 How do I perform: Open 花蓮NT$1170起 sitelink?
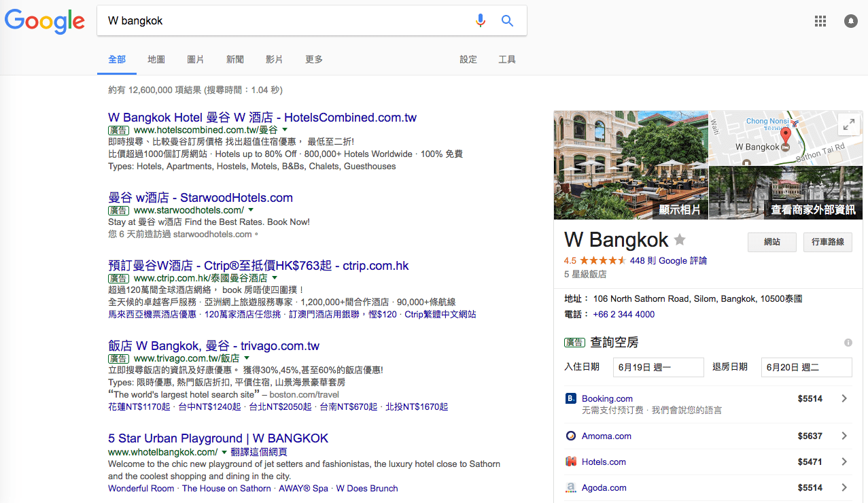[139, 407]
